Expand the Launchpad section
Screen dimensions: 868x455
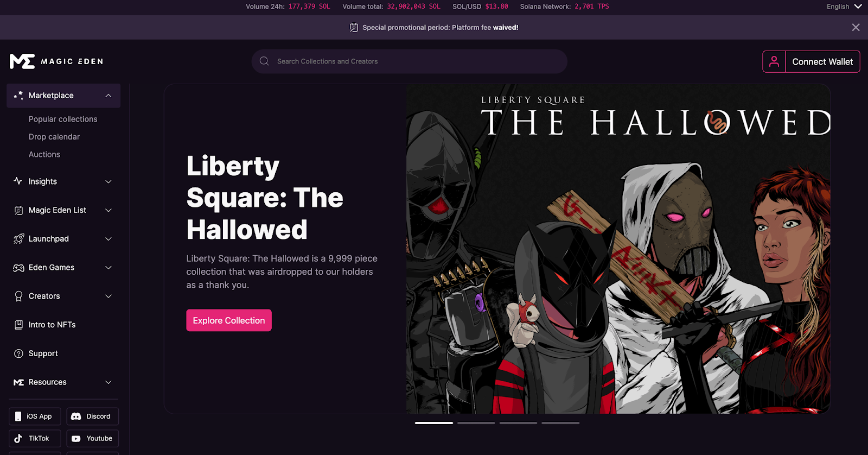pos(63,239)
